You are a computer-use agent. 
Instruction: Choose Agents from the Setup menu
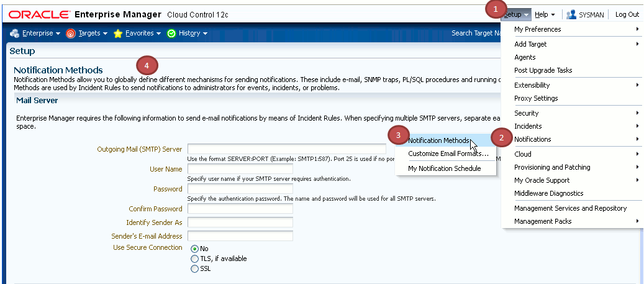coord(525,57)
